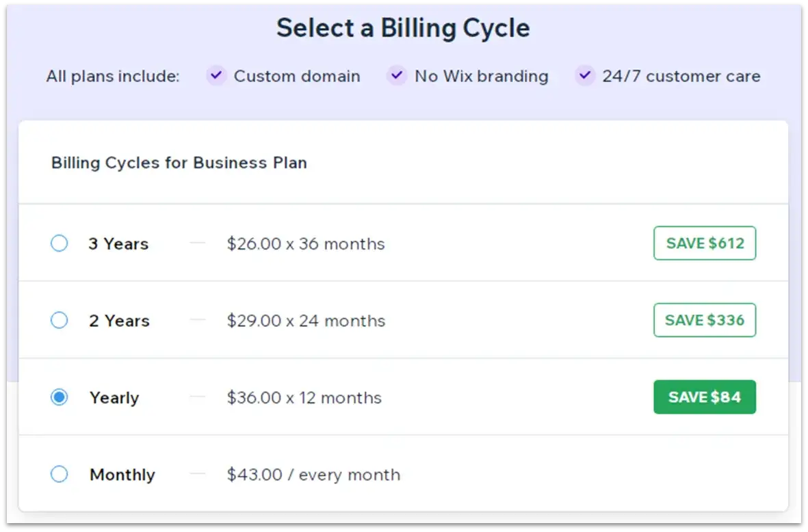
Task: Click the Custom domain checkmark icon
Action: pos(216,75)
